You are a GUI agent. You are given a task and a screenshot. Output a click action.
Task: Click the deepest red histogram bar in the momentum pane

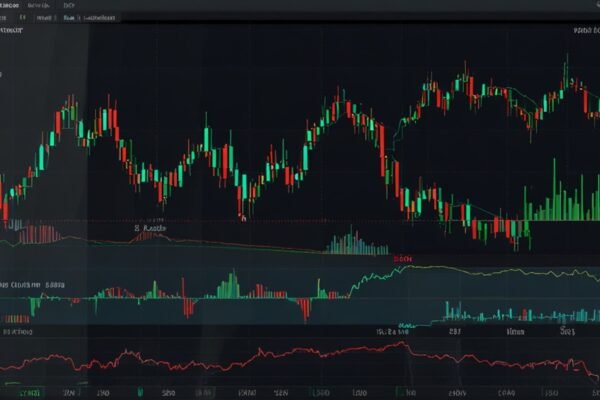[x=305, y=310]
